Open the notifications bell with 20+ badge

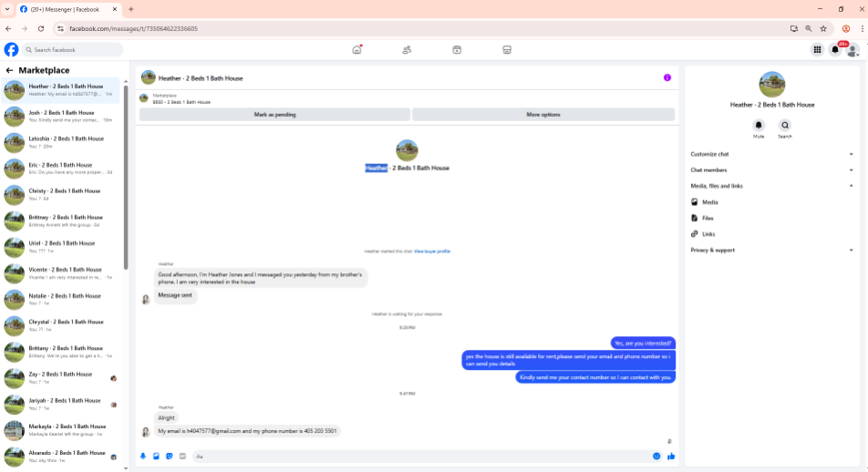pyautogui.click(x=835, y=50)
